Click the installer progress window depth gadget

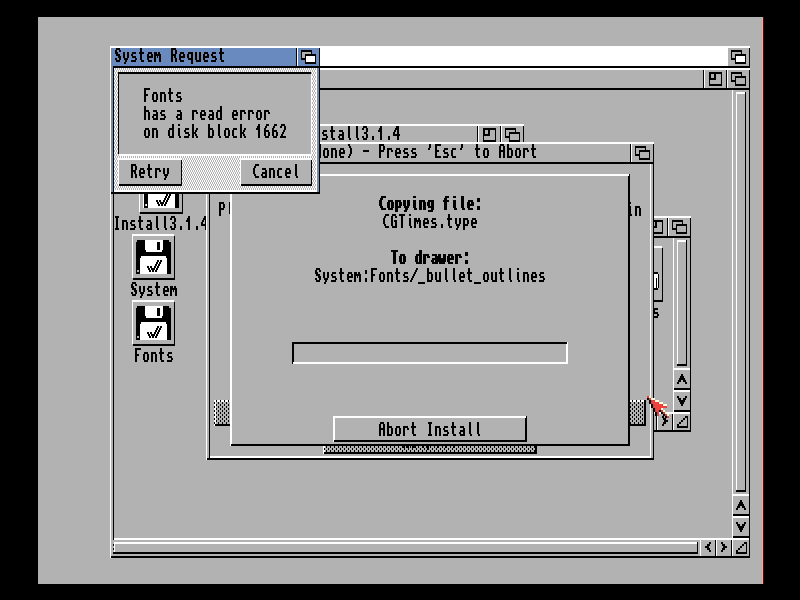pos(642,153)
